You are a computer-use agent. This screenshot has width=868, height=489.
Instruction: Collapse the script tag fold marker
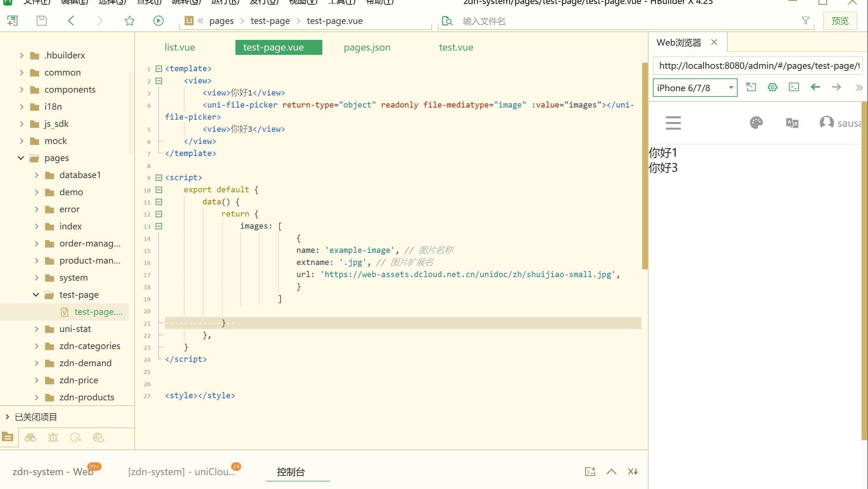click(x=159, y=177)
